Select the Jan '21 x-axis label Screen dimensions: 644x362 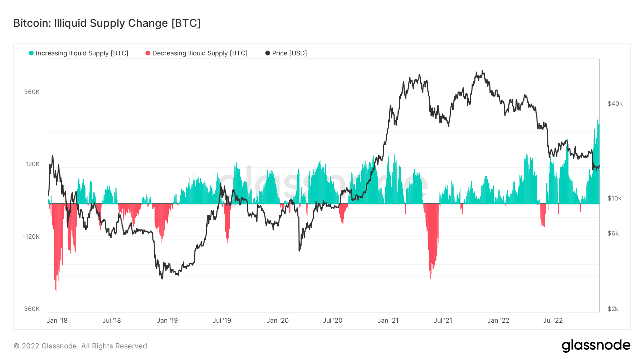pyautogui.click(x=388, y=321)
